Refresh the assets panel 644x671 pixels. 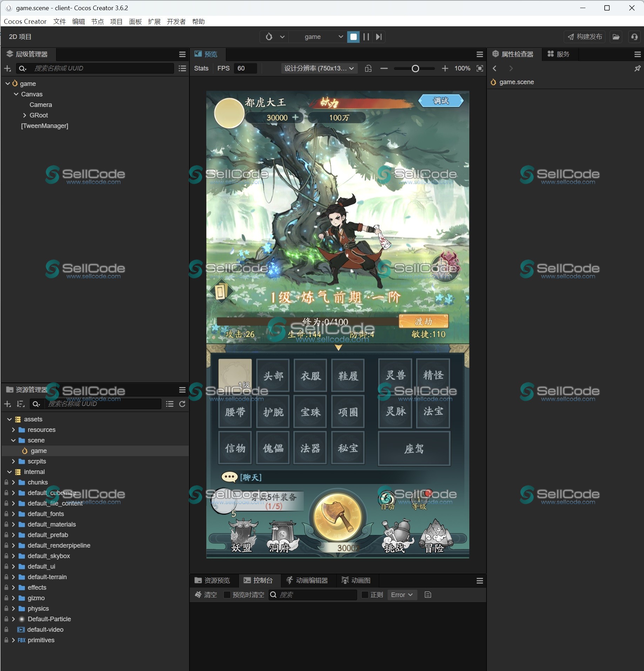tap(182, 404)
